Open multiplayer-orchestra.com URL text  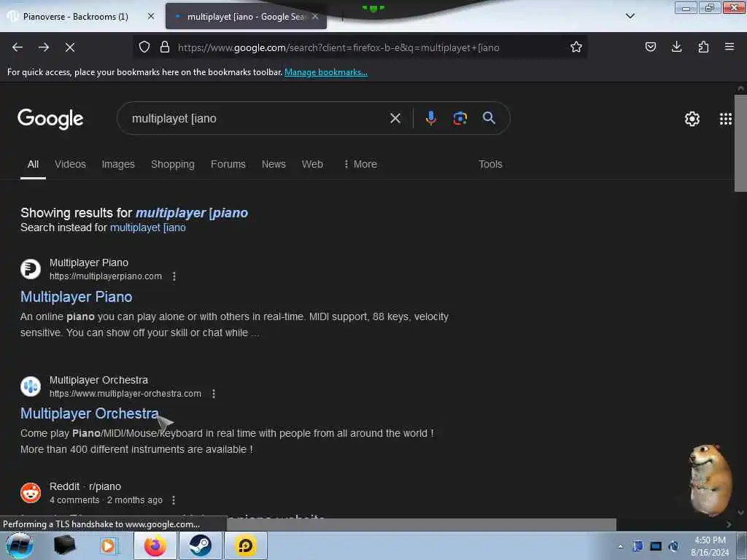[x=125, y=394]
